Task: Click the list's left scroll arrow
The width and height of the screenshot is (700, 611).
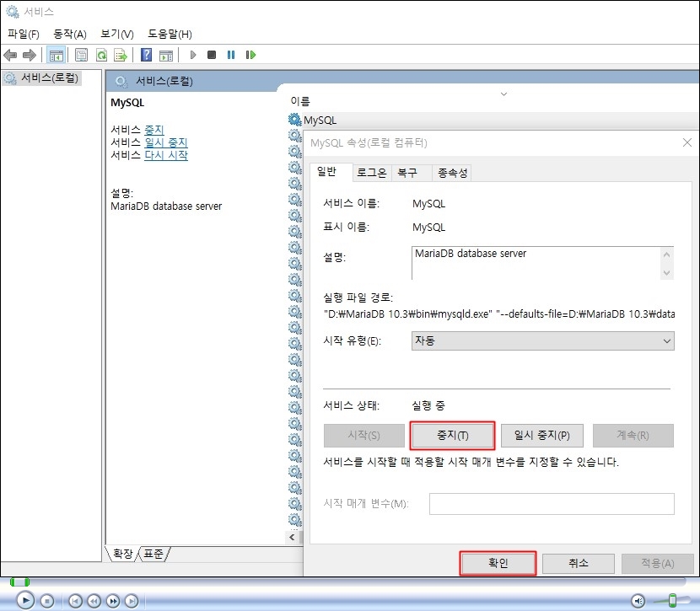Action: (292, 537)
